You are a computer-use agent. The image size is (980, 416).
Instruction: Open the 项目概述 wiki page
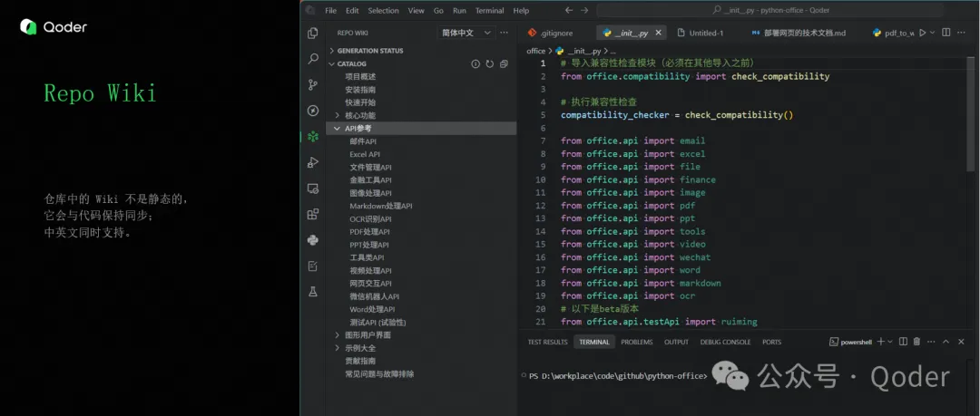coord(360,77)
